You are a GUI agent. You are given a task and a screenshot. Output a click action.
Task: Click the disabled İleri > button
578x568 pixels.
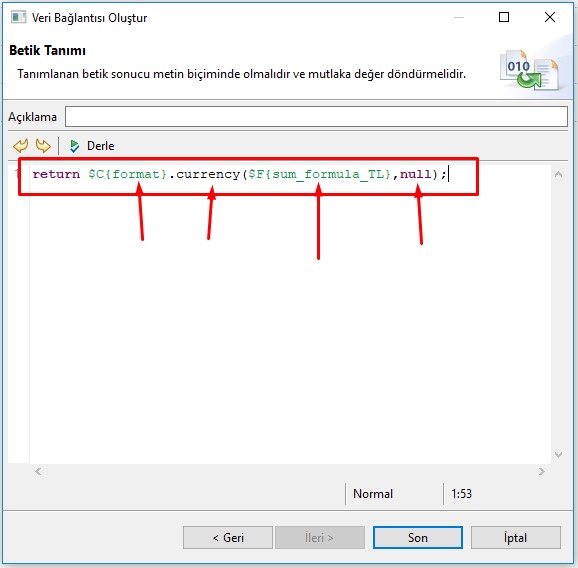pos(320,537)
